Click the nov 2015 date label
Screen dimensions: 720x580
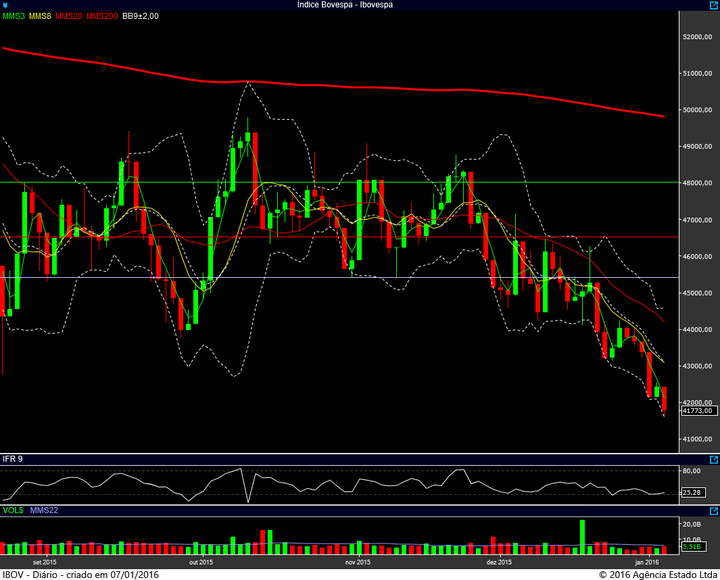point(358,562)
